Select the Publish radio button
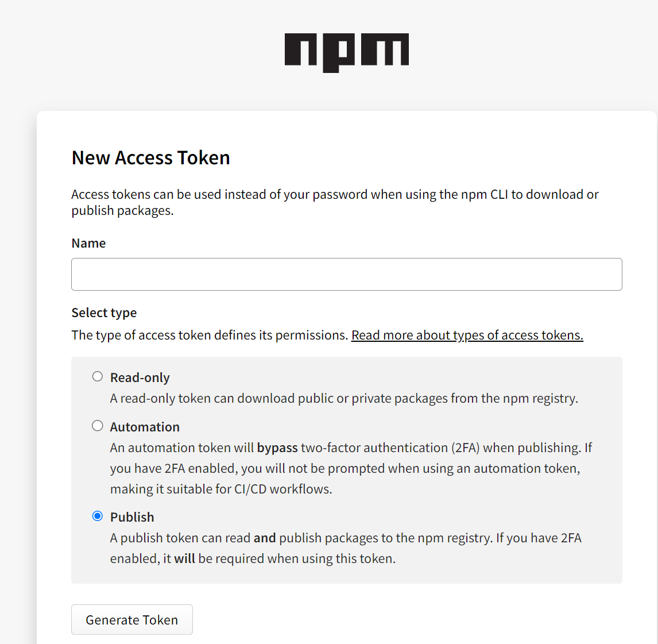 pos(98,516)
